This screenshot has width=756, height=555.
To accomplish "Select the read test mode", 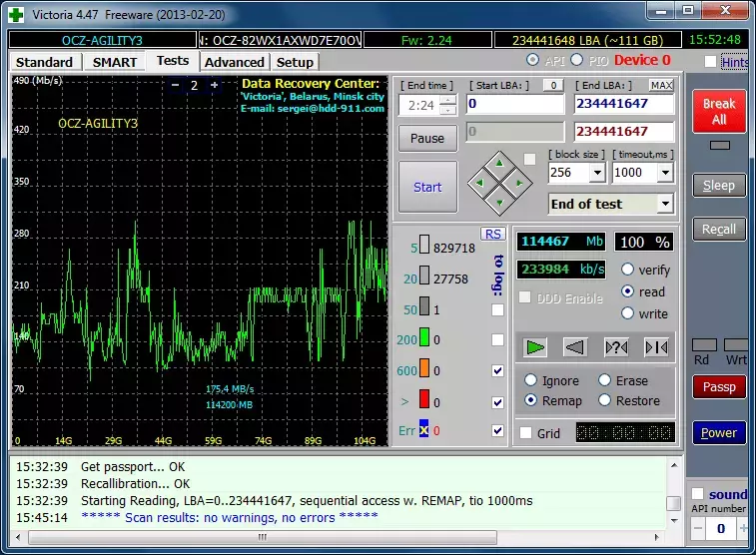I will click(627, 291).
